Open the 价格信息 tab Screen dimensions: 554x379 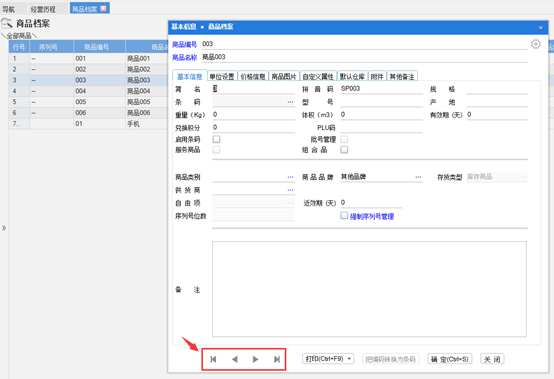tap(253, 77)
